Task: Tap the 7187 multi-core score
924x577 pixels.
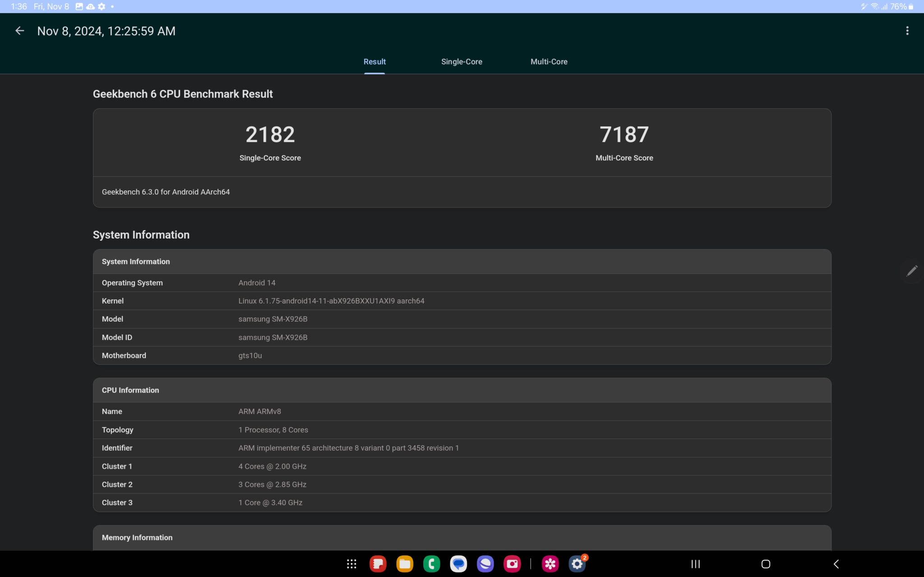Action: pyautogui.click(x=624, y=134)
